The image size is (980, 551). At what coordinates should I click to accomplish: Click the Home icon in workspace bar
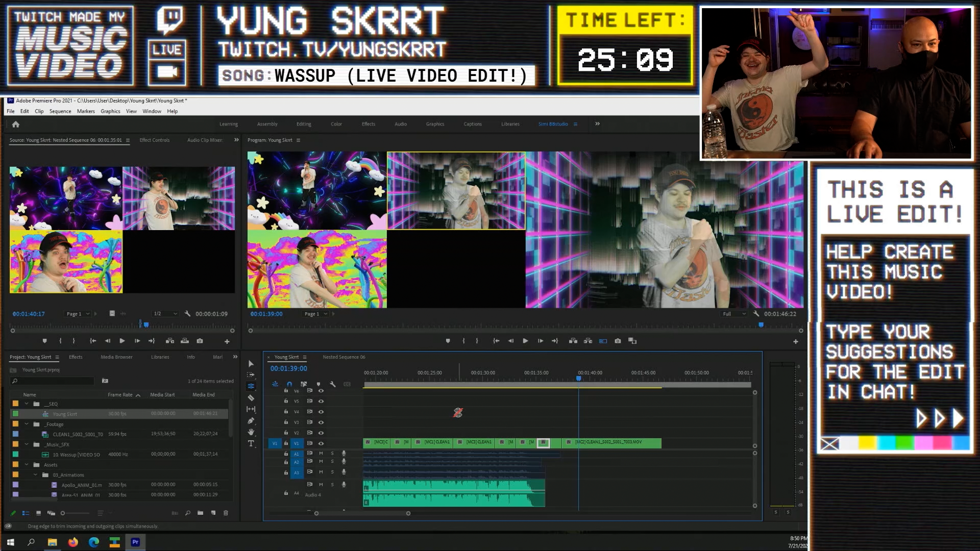16,124
